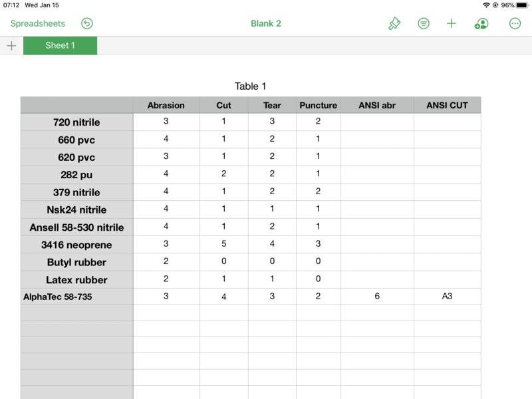This screenshot has width=532, height=399.
Task: Select the Puncture column header
Action: tap(319, 105)
